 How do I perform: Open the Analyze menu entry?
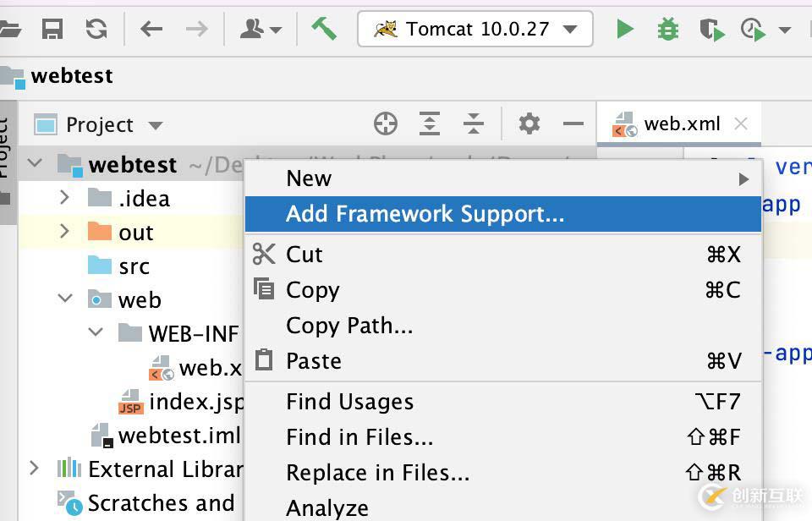502,507
